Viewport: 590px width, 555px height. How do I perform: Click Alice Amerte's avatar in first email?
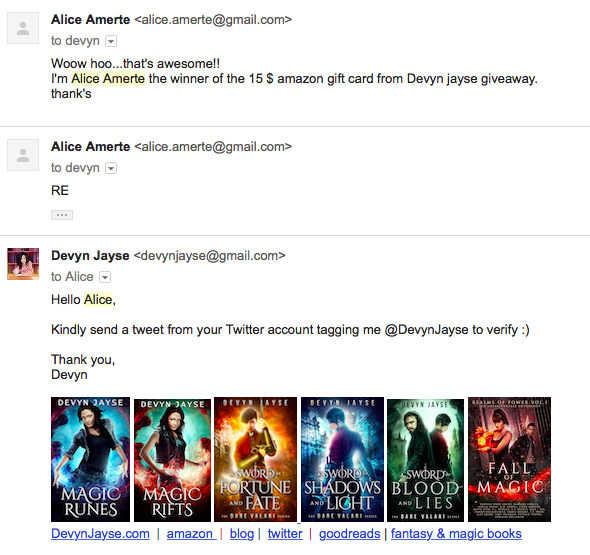pyautogui.click(x=23, y=28)
